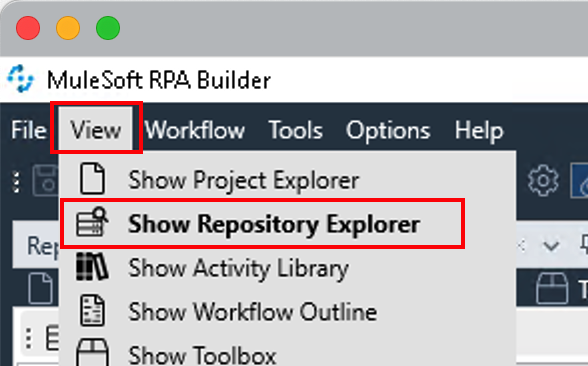Screen dimensions: 588x366
Task: Click the MuleSoft RPA Builder logo icon
Action: (x=21, y=79)
